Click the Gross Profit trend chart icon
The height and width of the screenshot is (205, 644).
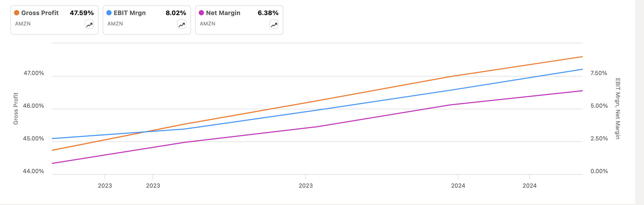(89, 25)
